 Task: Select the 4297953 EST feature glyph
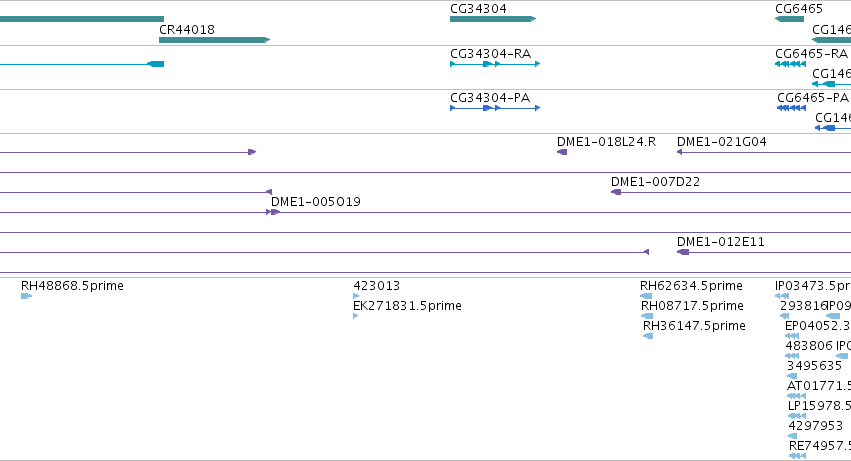tap(792, 436)
